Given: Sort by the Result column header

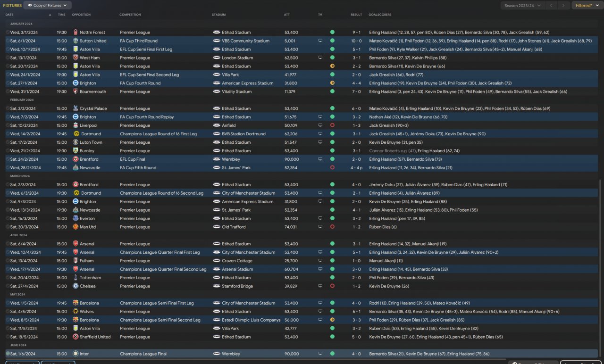Looking at the screenshot, I should 356,15.
